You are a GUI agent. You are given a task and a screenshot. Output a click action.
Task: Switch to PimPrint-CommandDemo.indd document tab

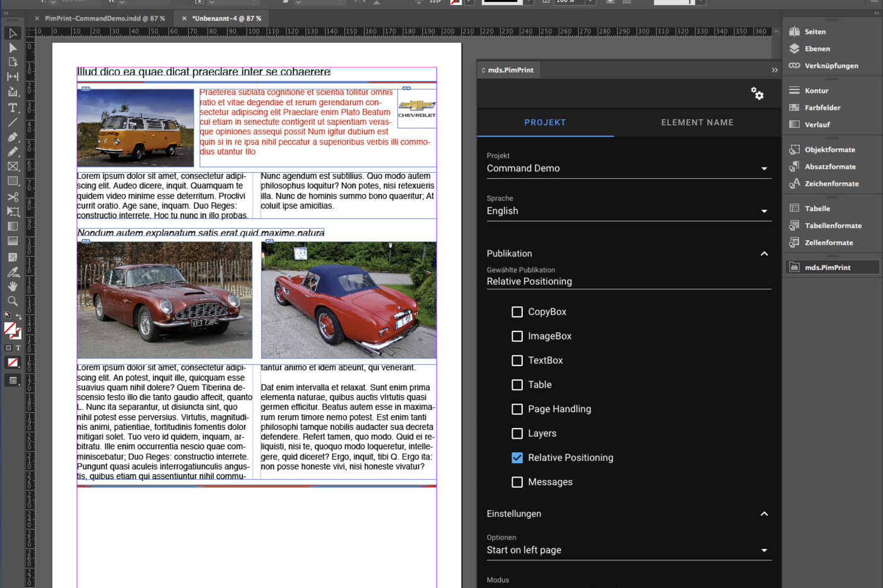(105, 18)
